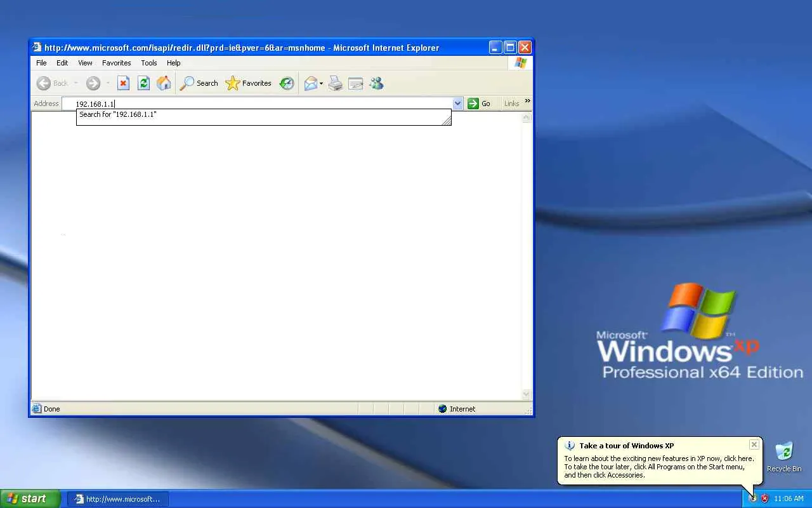Click the Start button
The image size is (812, 508).
30,498
